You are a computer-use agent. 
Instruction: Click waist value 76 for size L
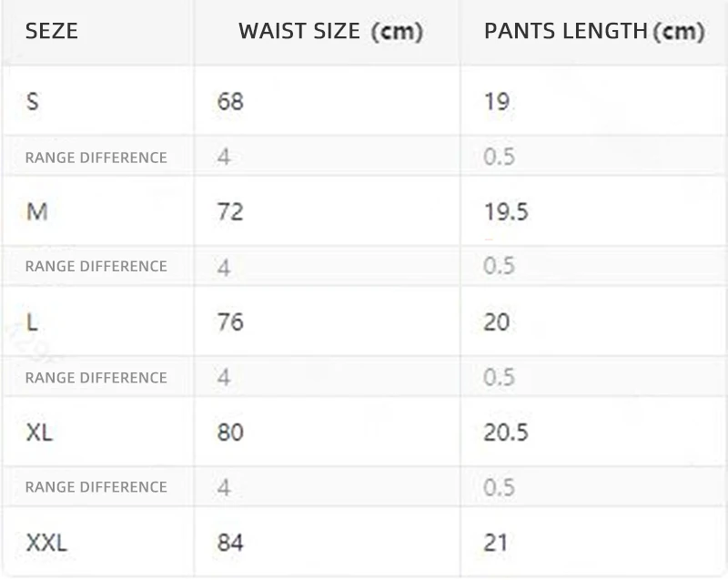click(230, 321)
